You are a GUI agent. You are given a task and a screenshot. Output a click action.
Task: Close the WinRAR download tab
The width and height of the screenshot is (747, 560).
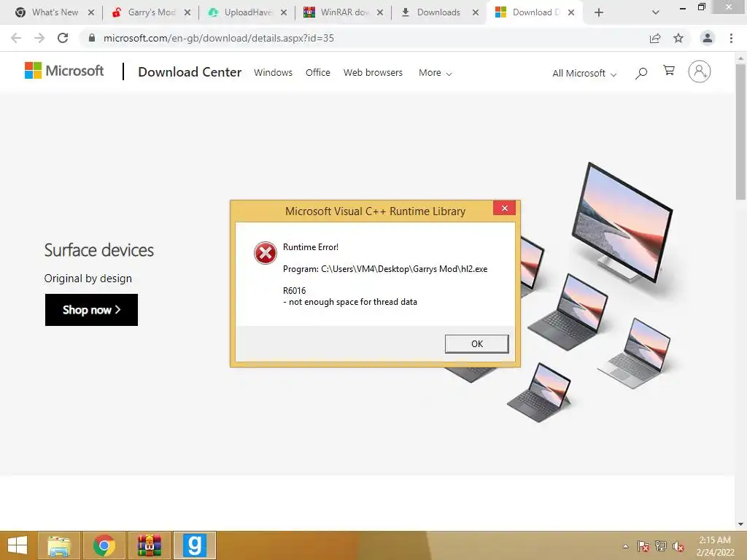379,12
